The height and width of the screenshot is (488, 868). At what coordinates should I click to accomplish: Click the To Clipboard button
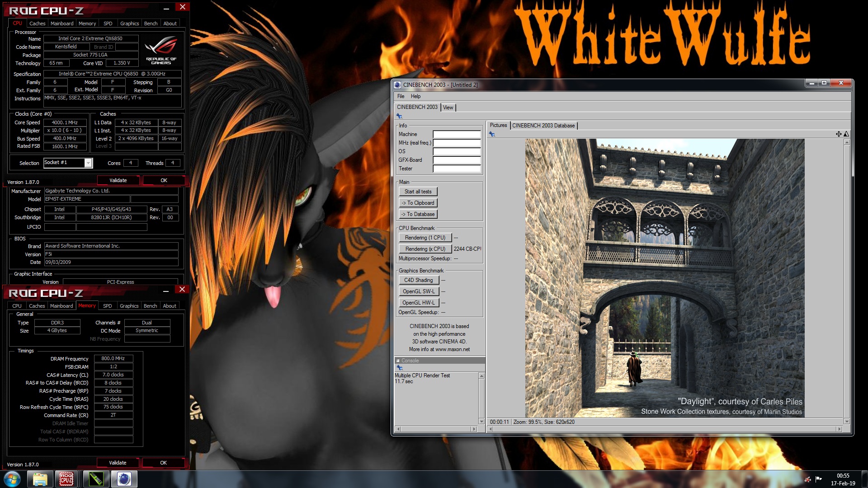(x=418, y=203)
